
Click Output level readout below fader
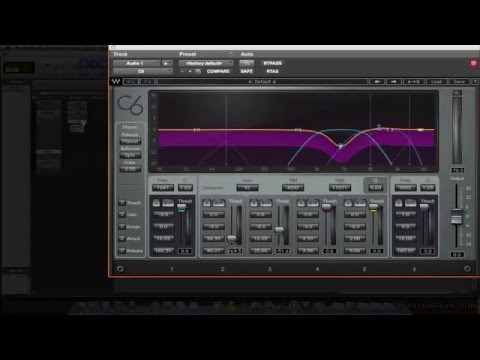[x=457, y=255]
